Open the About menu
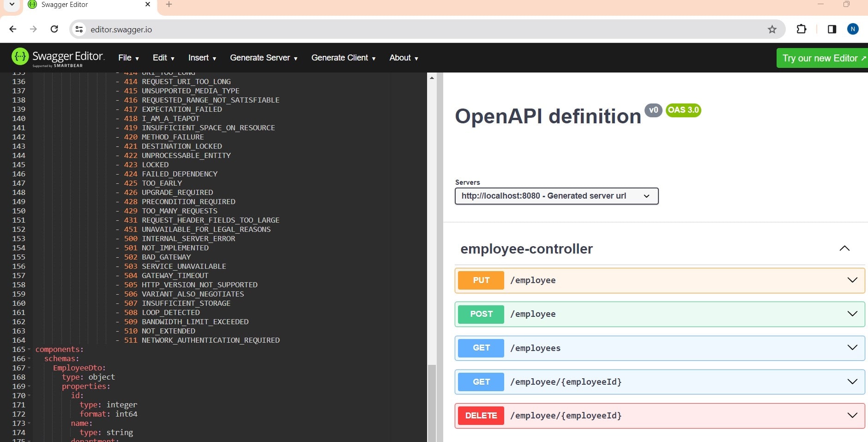868x442 pixels. tap(404, 58)
